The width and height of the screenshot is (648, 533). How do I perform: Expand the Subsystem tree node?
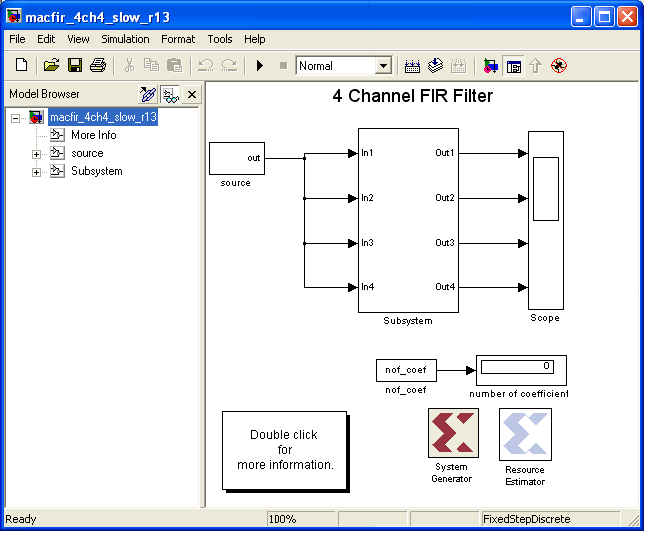point(36,172)
